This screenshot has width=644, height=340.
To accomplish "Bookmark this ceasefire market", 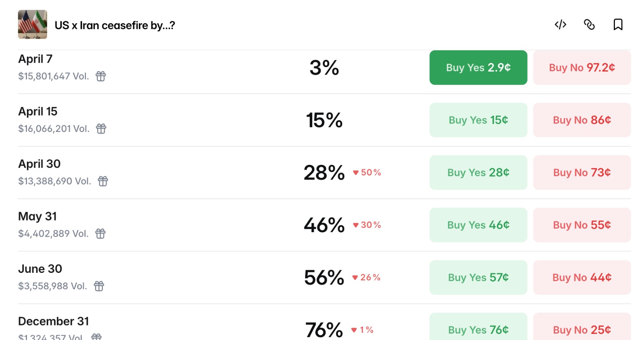I will click(x=618, y=25).
